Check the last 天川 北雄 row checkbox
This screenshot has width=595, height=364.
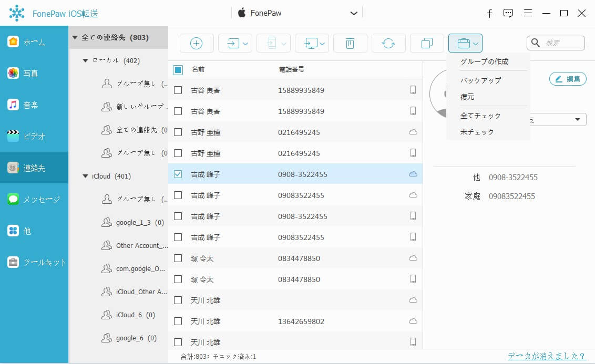coord(178,342)
